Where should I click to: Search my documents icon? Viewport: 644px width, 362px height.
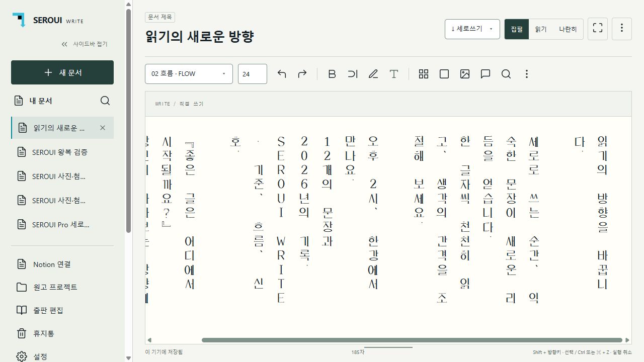(105, 101)
